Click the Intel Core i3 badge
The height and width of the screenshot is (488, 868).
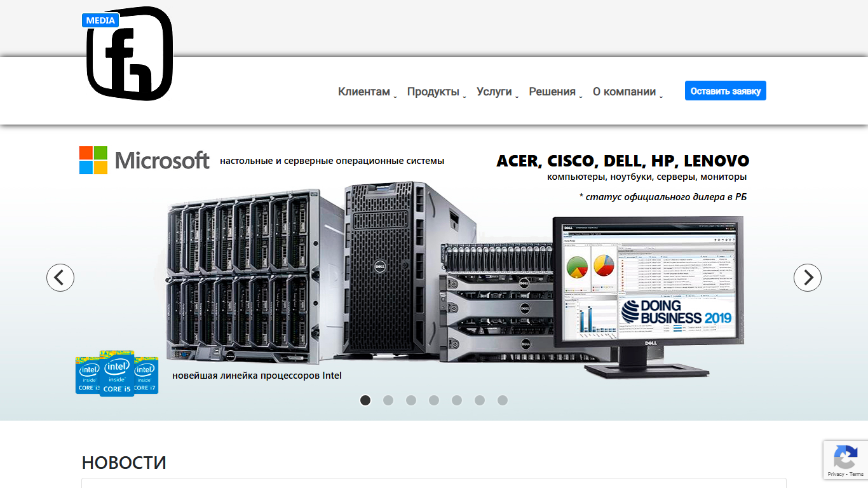88,375
